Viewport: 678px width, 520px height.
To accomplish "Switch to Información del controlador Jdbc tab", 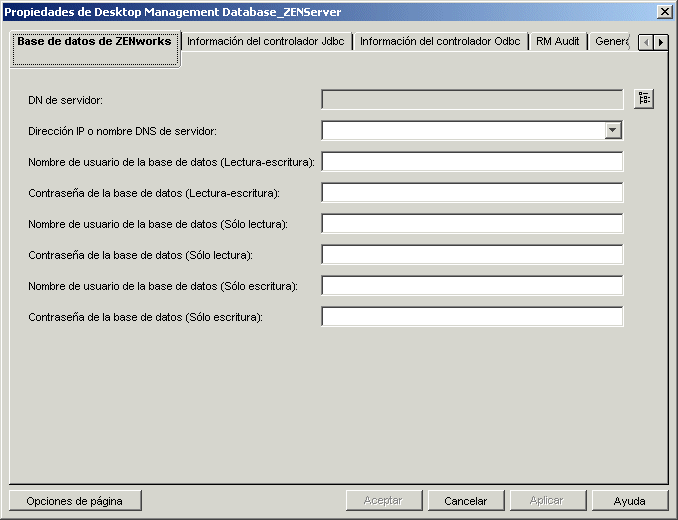I will pos(266,41).
